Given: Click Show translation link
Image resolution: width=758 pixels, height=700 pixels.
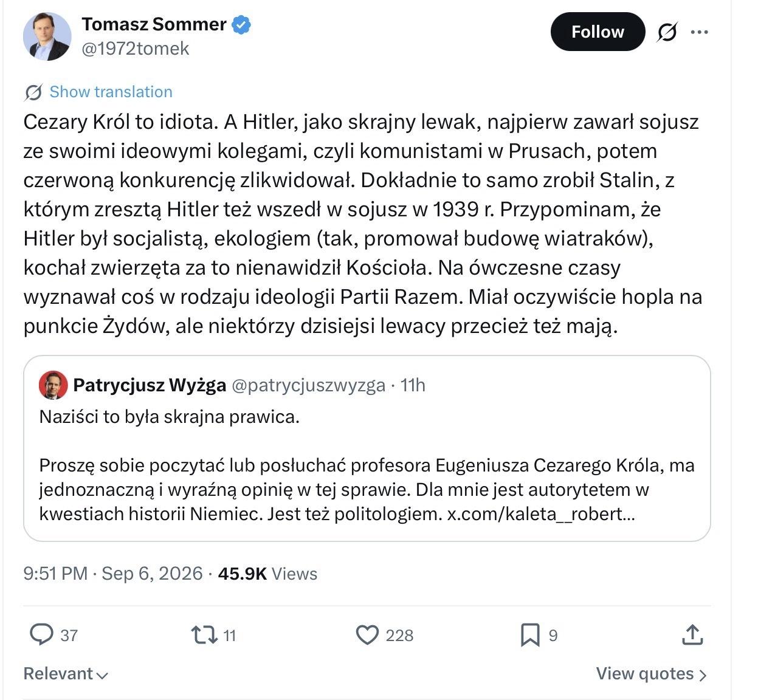Looking at the screenshot, I should click(111, 92).
